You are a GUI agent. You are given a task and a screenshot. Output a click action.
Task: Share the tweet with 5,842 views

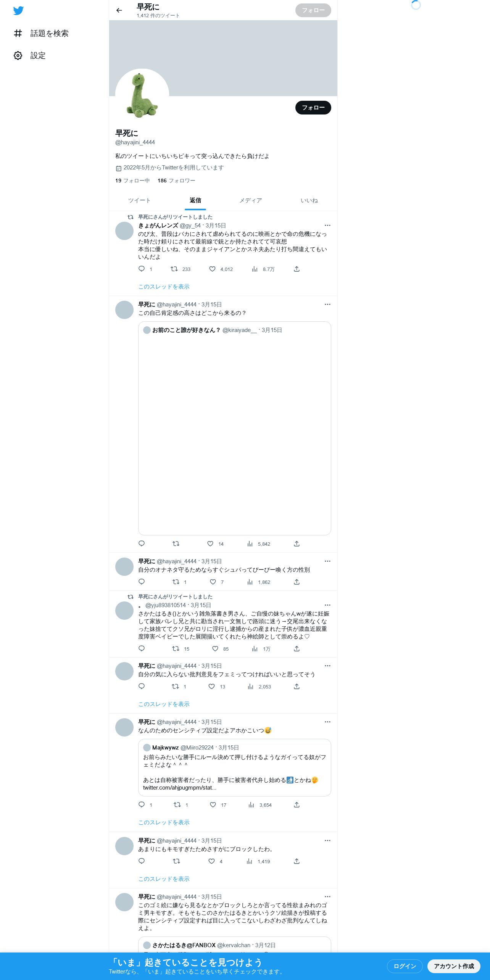(297, 544)
